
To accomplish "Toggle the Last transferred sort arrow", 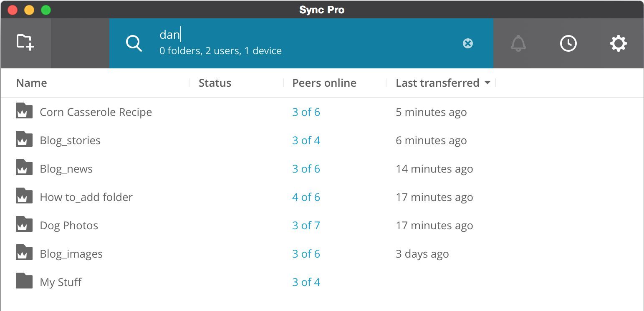I will click(487, 83).
